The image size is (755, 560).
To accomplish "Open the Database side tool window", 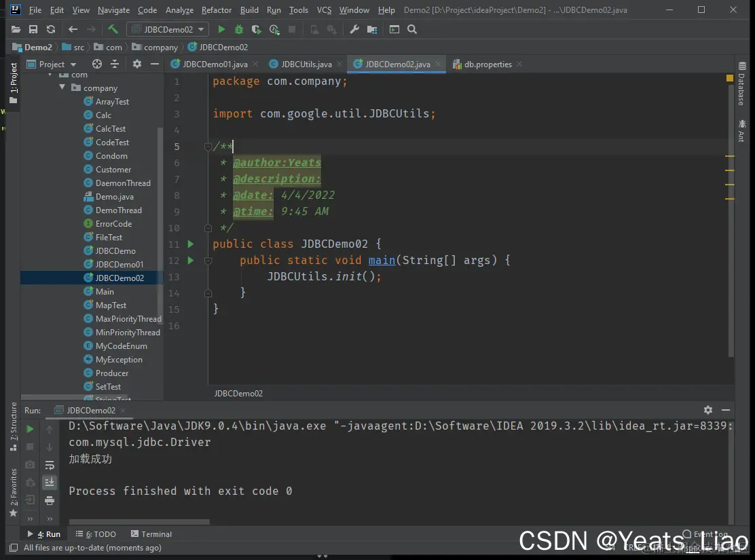I will coord(741,83).
